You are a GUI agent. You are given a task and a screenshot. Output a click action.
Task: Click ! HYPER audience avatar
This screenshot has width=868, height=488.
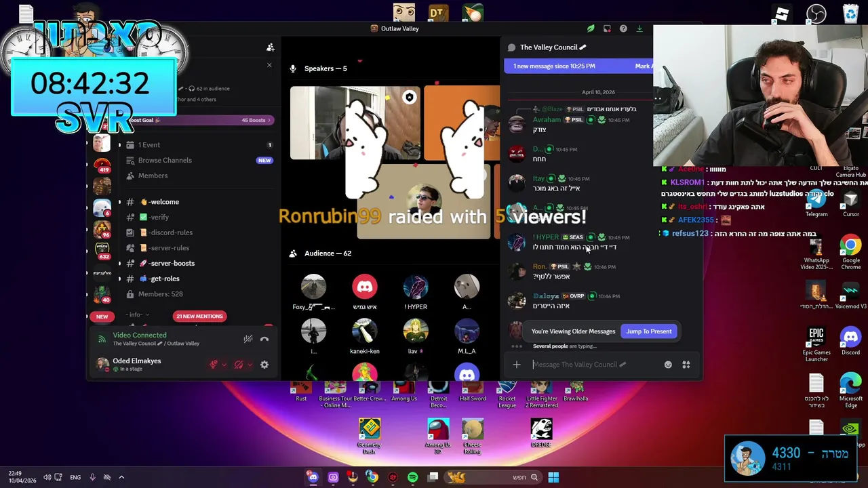click(x=416, y=287)
